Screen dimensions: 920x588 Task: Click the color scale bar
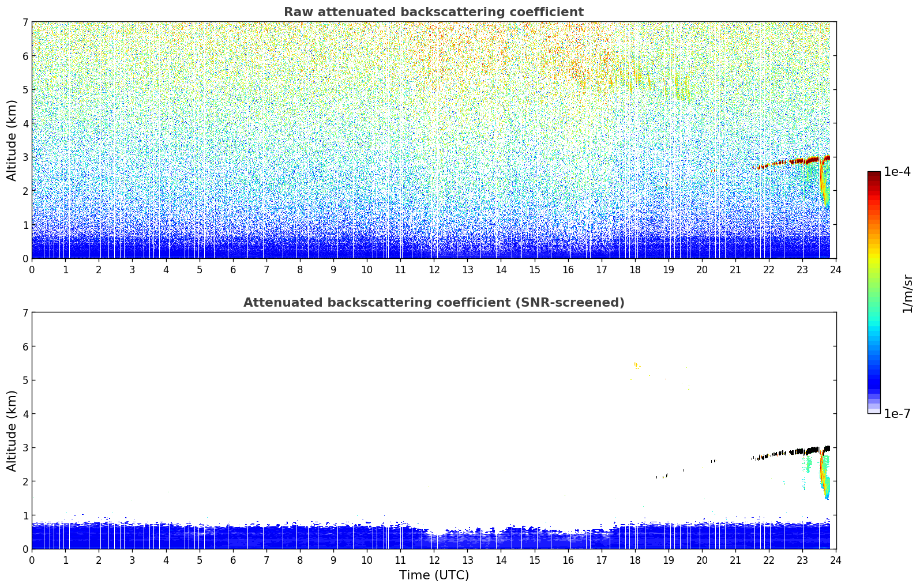click(874, 292)
